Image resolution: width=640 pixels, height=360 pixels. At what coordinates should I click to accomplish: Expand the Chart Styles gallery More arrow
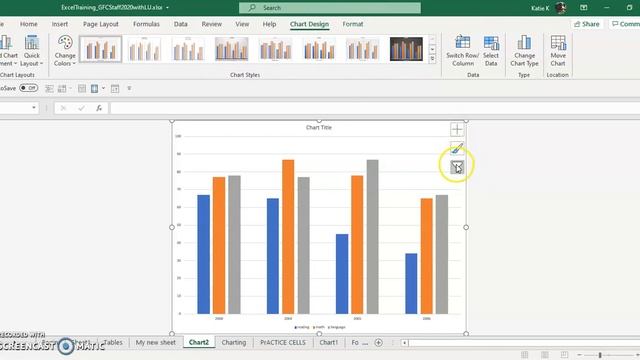click(432, 59)
